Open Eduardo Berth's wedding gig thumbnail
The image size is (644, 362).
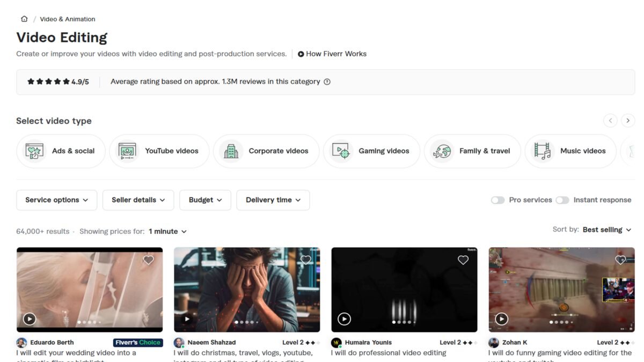coord(90,290)
